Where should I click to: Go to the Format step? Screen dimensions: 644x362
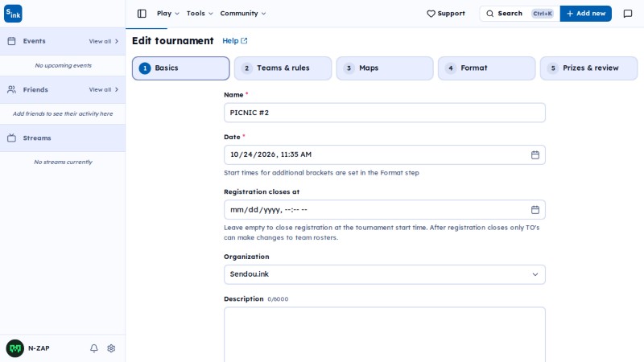[x=487, y=68]
